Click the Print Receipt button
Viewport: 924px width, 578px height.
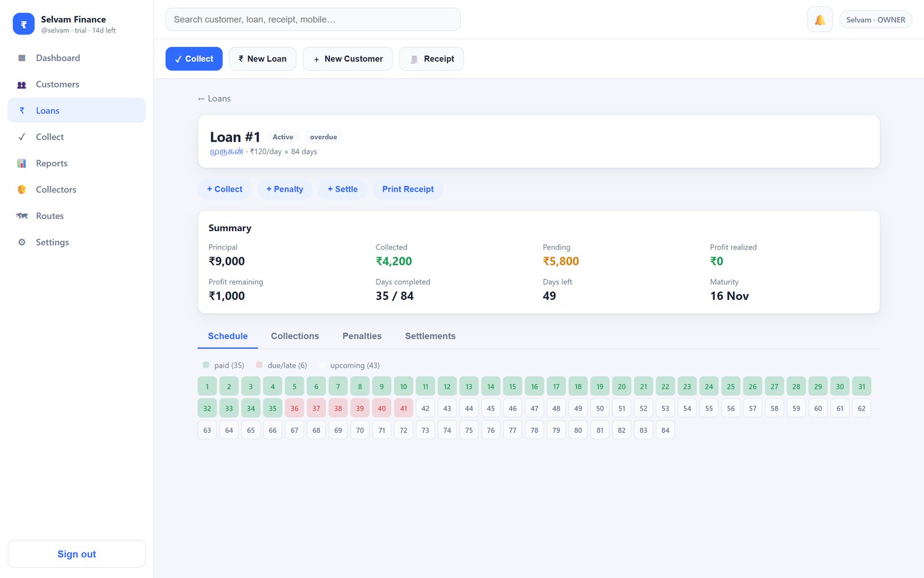point(408,189)
